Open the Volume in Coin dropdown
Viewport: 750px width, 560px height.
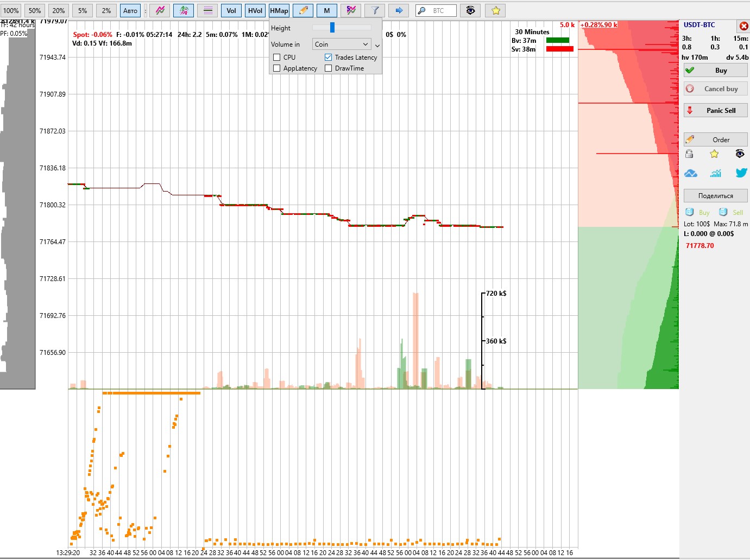(341, 44)
